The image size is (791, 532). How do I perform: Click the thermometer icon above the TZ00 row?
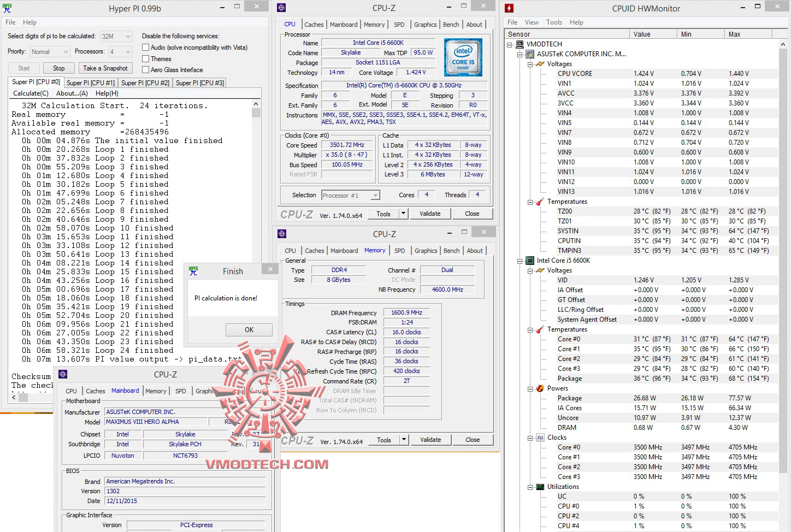click(540, 202)
